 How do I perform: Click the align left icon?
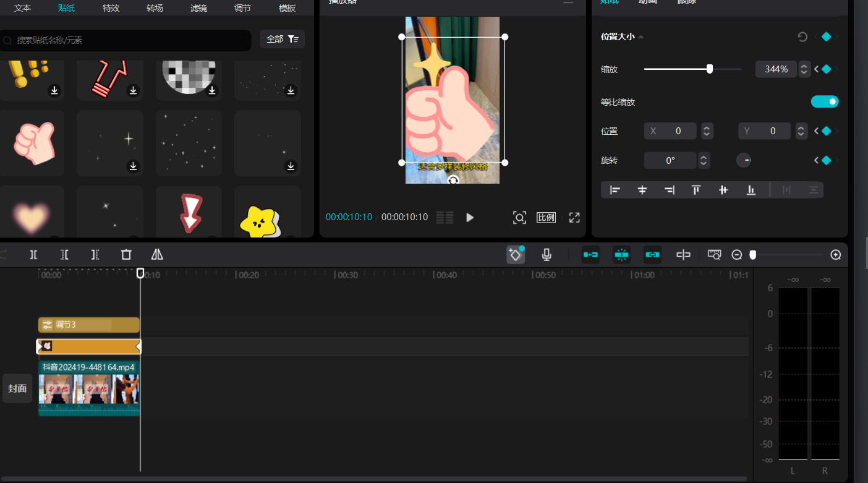[615, 190]
